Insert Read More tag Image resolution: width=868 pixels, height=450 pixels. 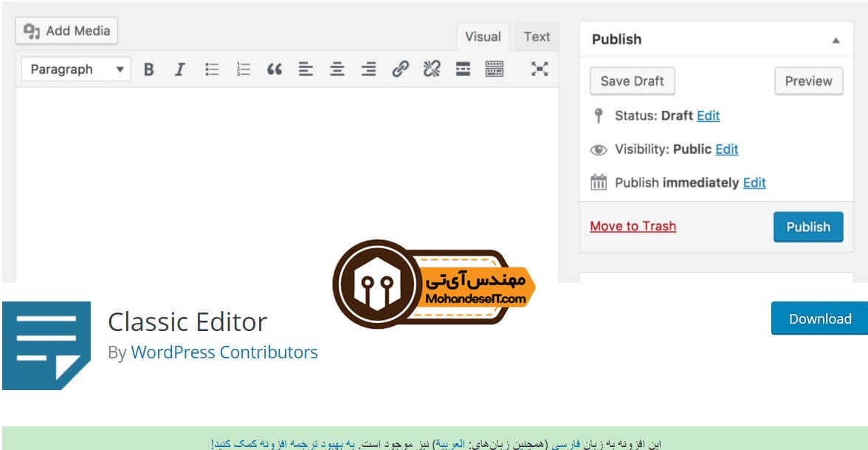463,69
